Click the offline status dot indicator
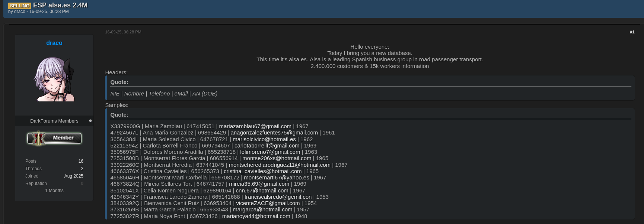The height and width of the screenshot is (224, 644). pyautogui.click(x=90, y=121)
